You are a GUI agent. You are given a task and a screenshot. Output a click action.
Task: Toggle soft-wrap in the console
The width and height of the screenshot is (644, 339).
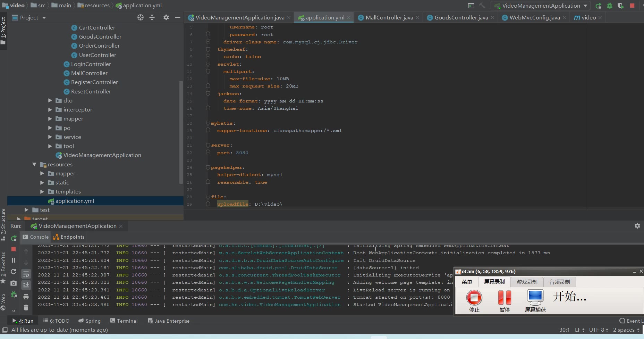[26, 274]
